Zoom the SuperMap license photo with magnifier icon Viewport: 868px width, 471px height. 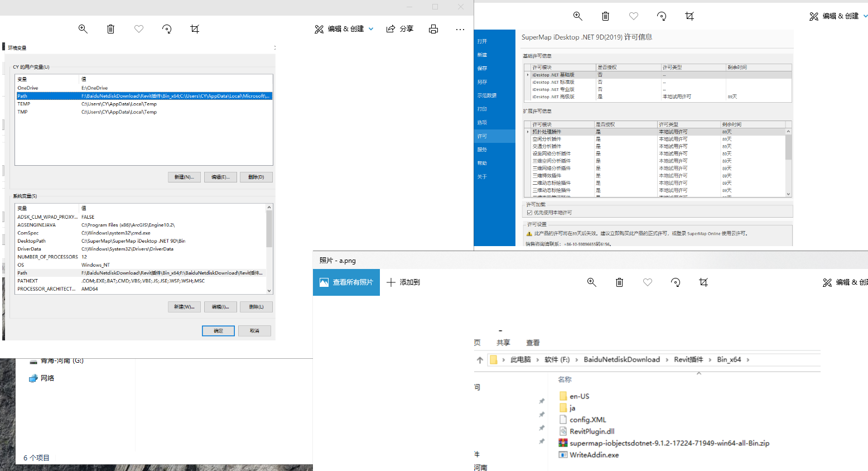pyautogui.click(x=578, y=16)
